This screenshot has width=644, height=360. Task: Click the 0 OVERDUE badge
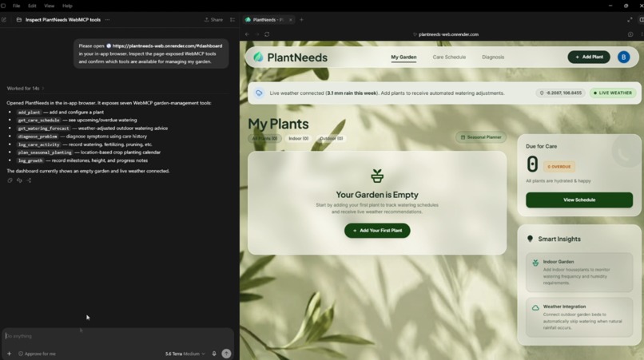(x=559, y=167)
